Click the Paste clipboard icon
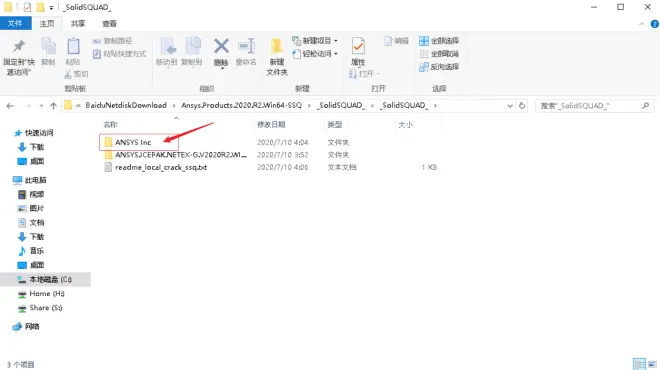 [73, 46]
